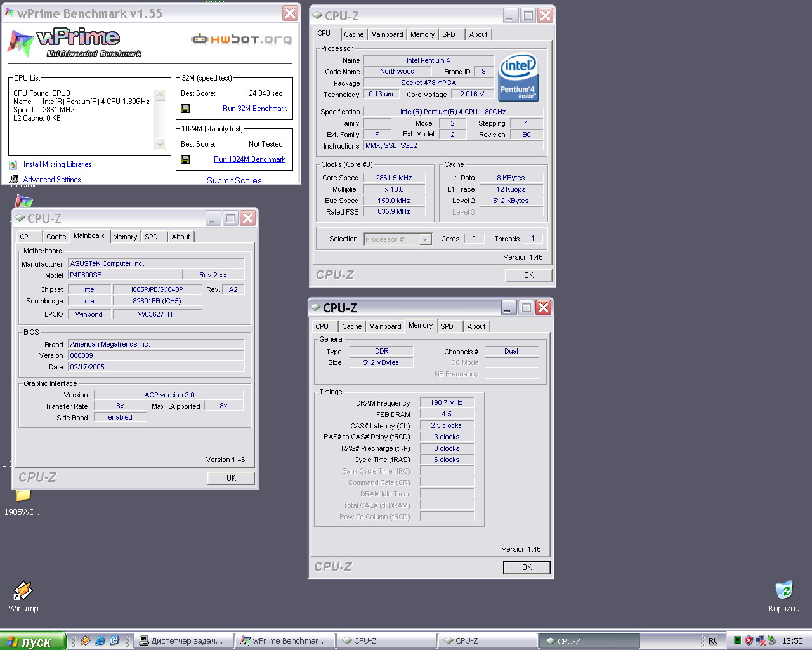Click the BIOS Date field 02/17/2005
The image size is (812, 650).
(156, 367)
